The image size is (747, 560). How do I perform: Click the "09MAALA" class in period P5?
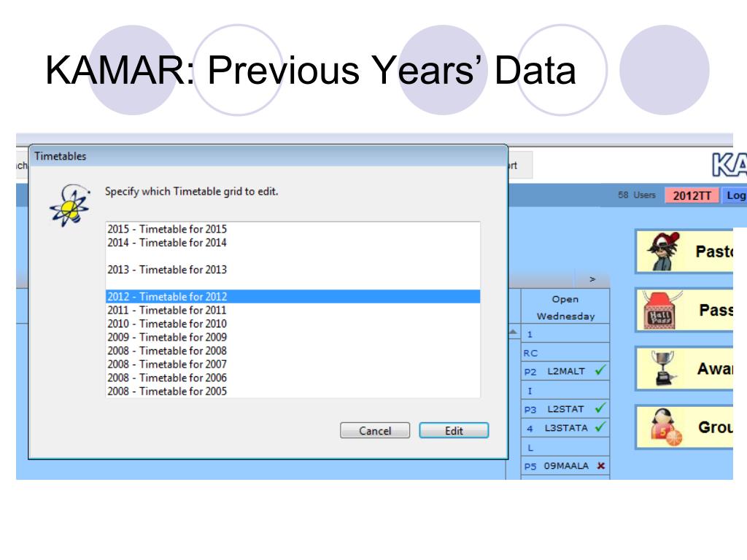(x=566, y=466)
